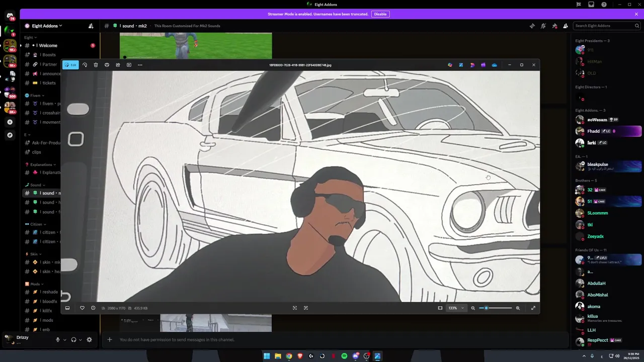Close the Streamer Mode banner
The image size is (644, 362).
(x=636, y=14)
